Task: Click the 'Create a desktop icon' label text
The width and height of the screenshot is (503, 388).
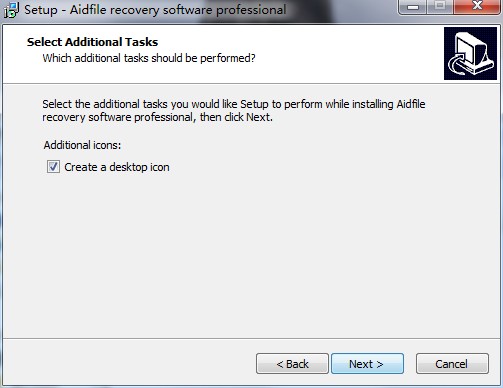Action: click(117, 167)
